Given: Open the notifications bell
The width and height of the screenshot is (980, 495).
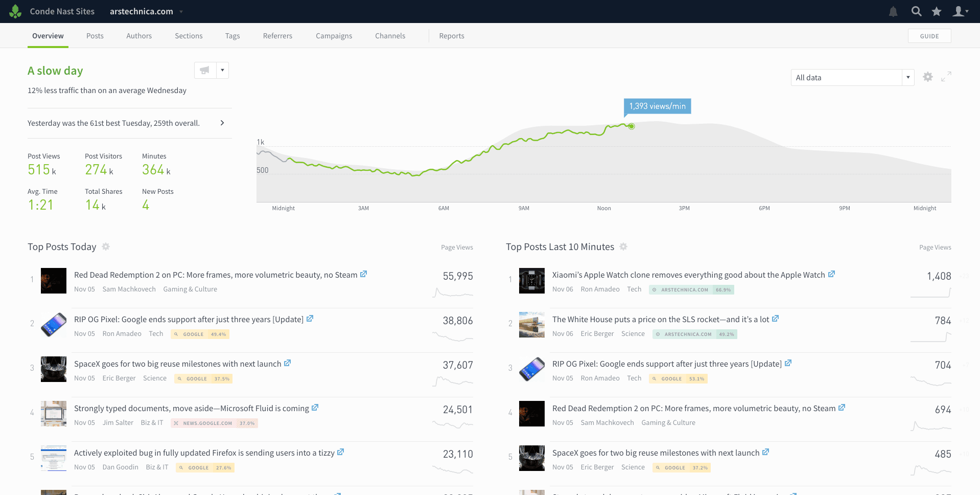Looking at the screenshot, I should tap(893, 11).
